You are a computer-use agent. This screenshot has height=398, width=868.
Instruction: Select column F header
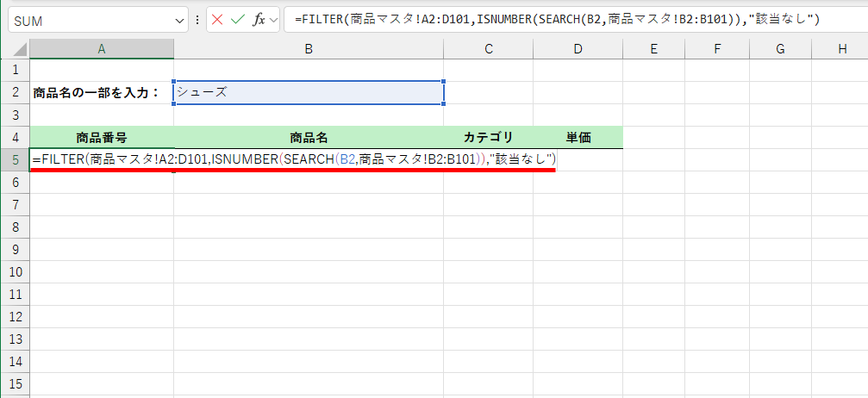[x=717, y=49]
